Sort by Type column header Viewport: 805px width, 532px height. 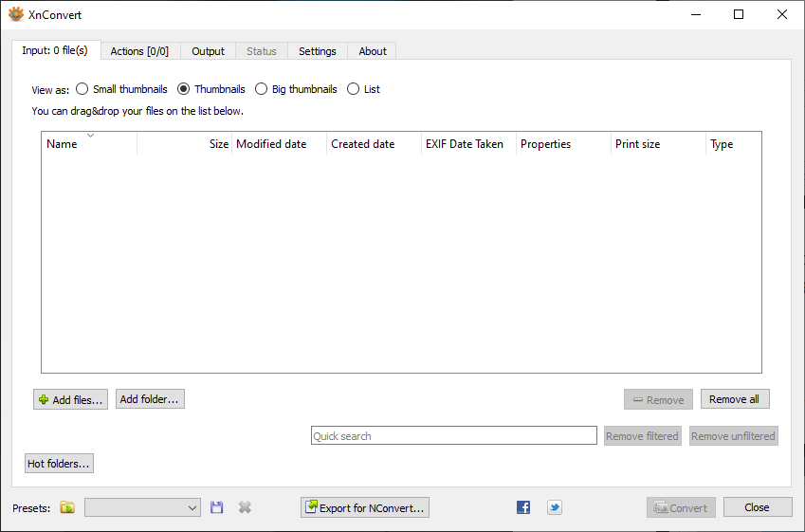pyautogui.click(x=734, y=144)
